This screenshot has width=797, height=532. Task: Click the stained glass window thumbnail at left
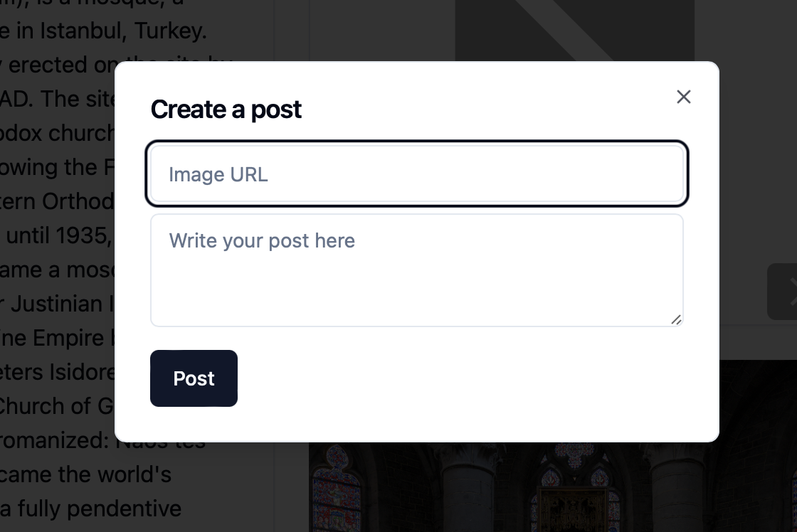click(x=337, y=488)
